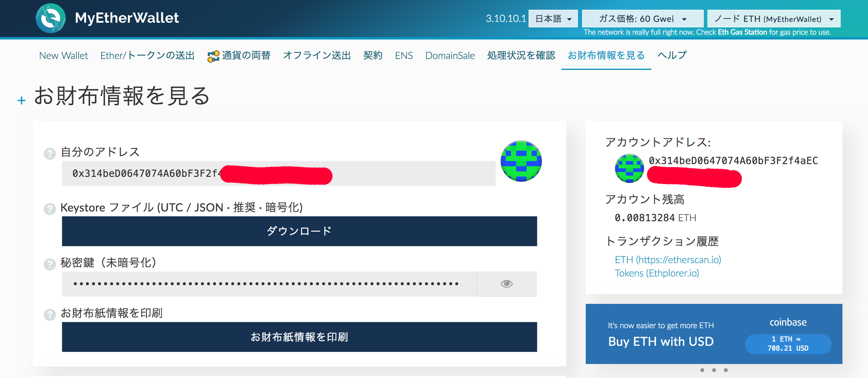Image resolution: width=868 pixels, height=378 pixels.
Task: Click the help icon beside 自分のアドレス
Action: pos(50,153)
